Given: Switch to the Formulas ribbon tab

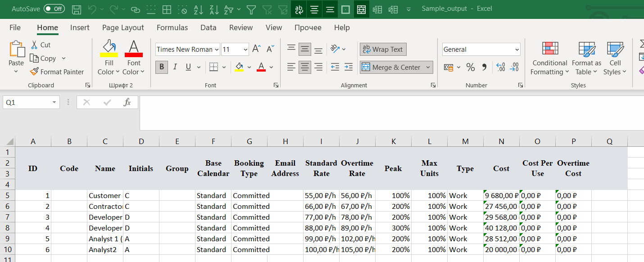Looking at the screenshot, I should tap(172, 27).
